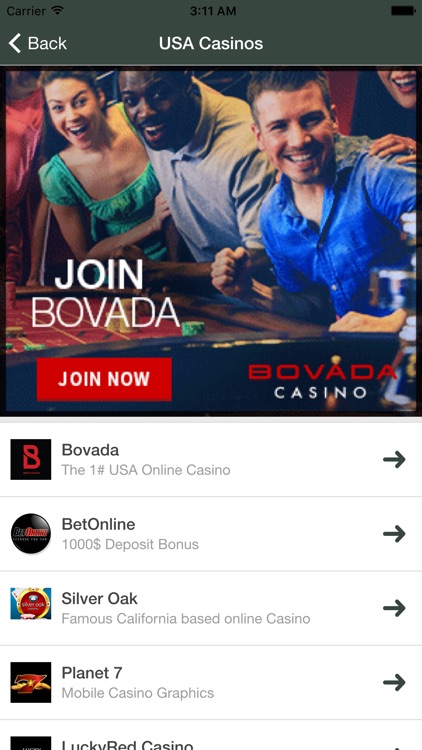Viewport: 422px width, 750px height.
Task: Click the red JOIN NOW button
Action: (x=104, y=379)
